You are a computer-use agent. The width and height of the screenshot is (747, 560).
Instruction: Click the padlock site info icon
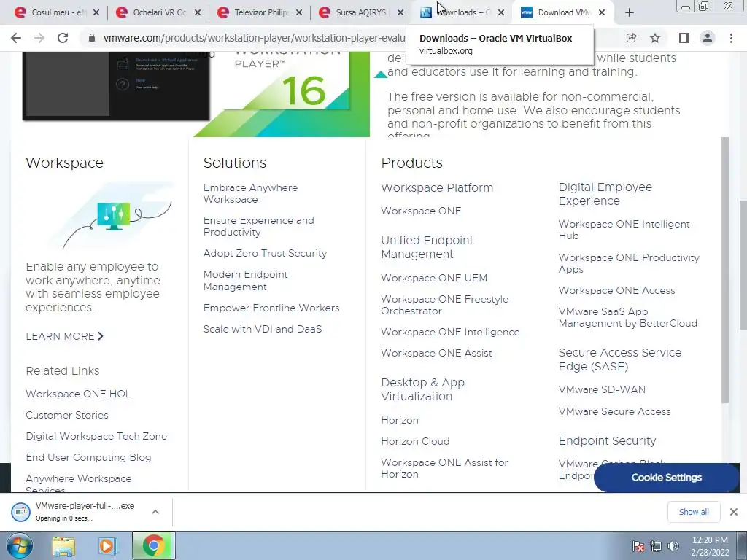pos(92,38)
